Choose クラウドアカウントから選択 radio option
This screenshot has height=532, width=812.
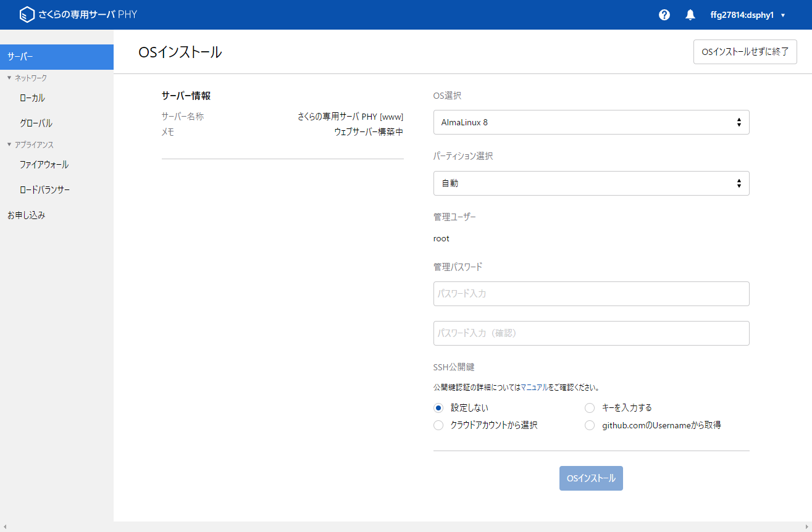click(x=438, y=425)
